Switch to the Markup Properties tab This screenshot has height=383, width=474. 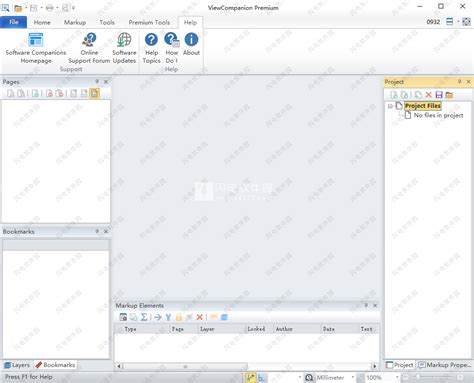pos(445,365)
